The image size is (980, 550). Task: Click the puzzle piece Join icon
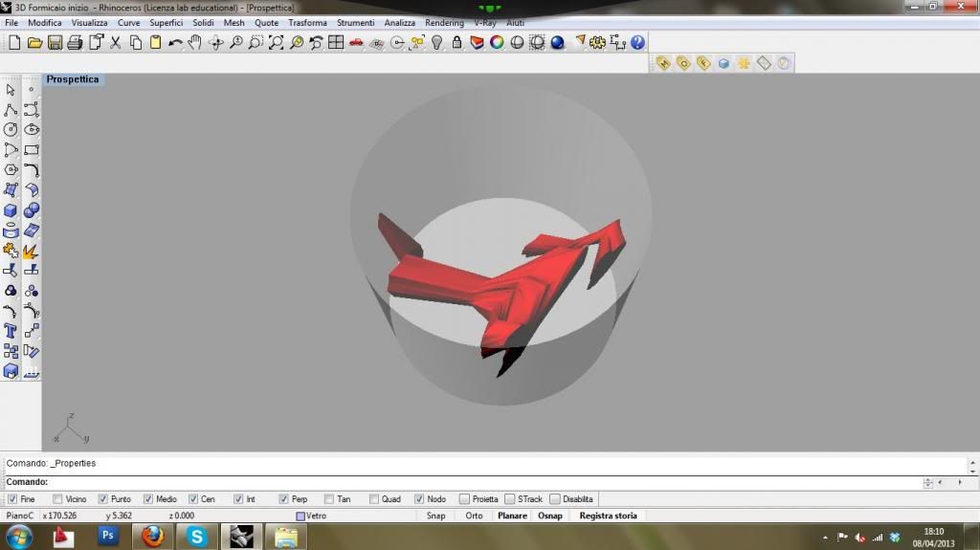11,252
